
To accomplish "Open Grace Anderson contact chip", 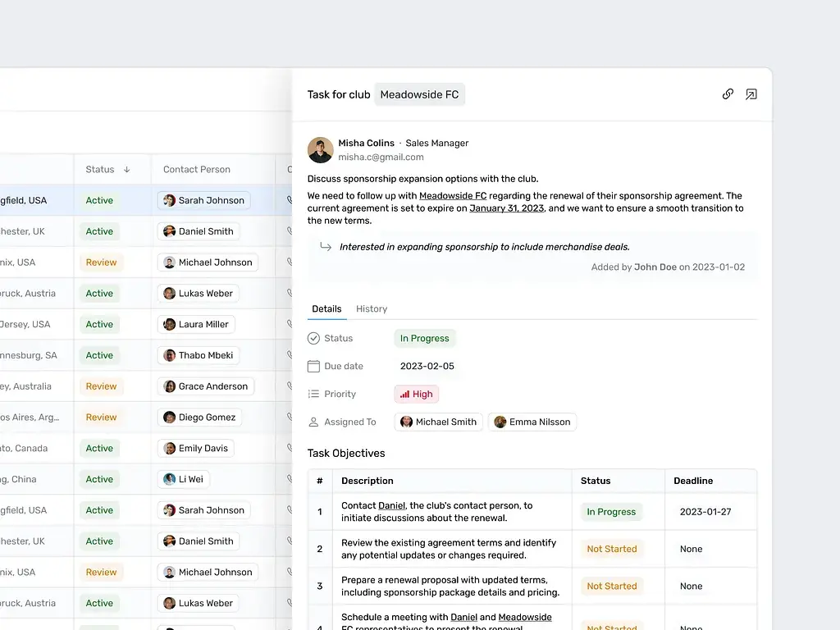I will coord(206,386).
